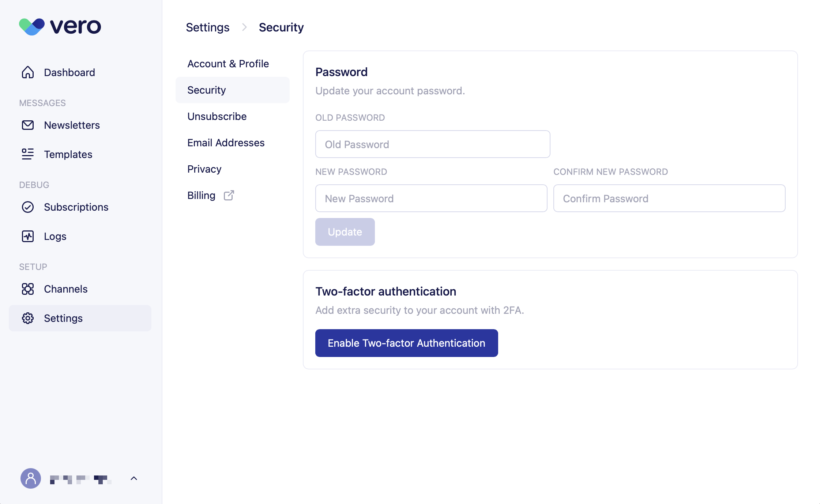
Task: Click the Vero logo
Action: coord(60,27)
